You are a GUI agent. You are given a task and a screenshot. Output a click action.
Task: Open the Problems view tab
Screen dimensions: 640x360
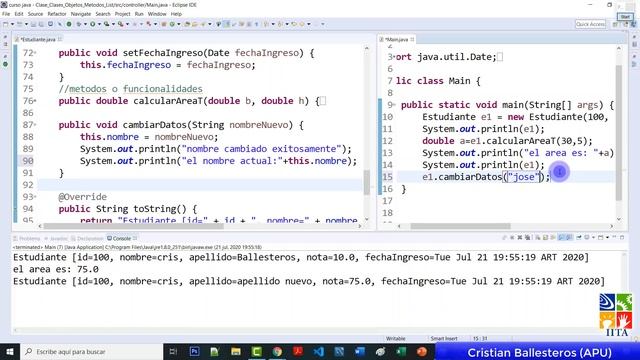click(x=27, y=238)
